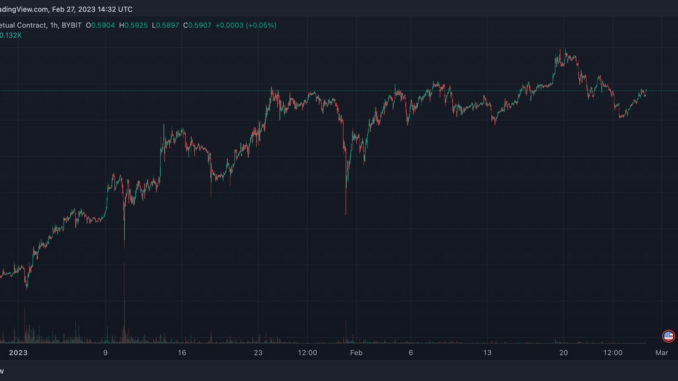The image size is (678, 381).
Task: Click the BYBIT exchange label
Action: 71,26
